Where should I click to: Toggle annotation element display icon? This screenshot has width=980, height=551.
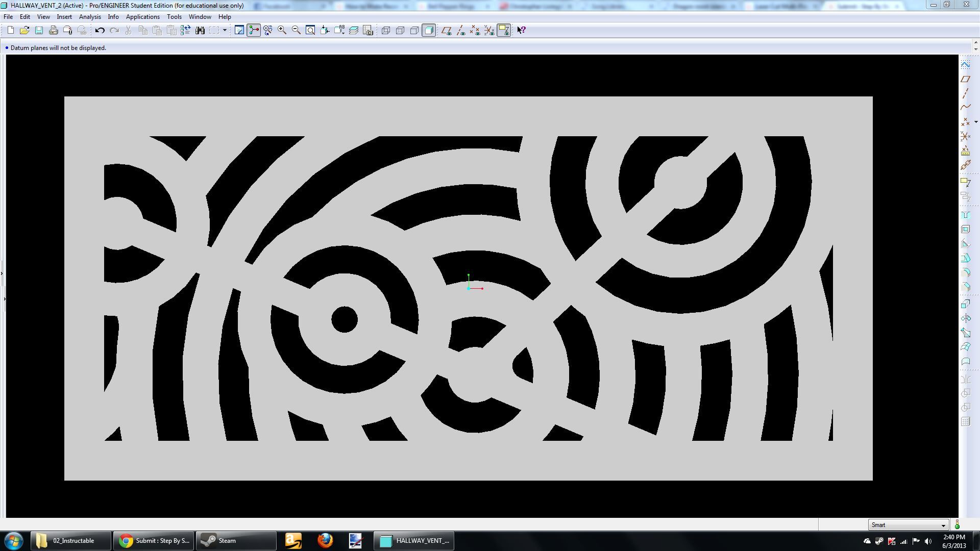click(x=504, y=30)
